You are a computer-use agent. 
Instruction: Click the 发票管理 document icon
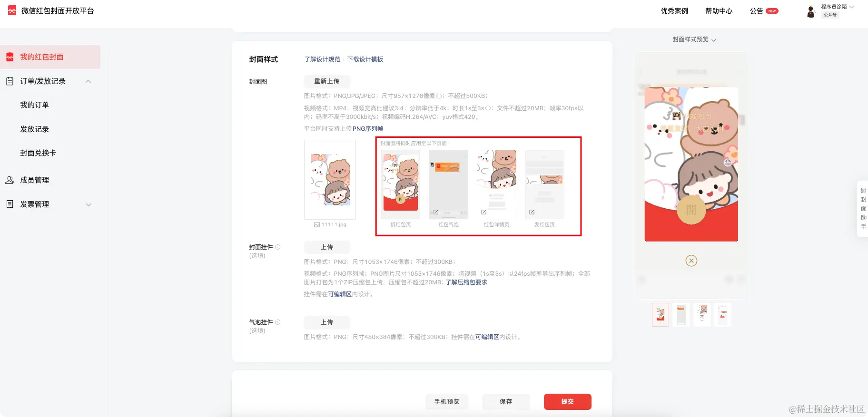(10, 204)
